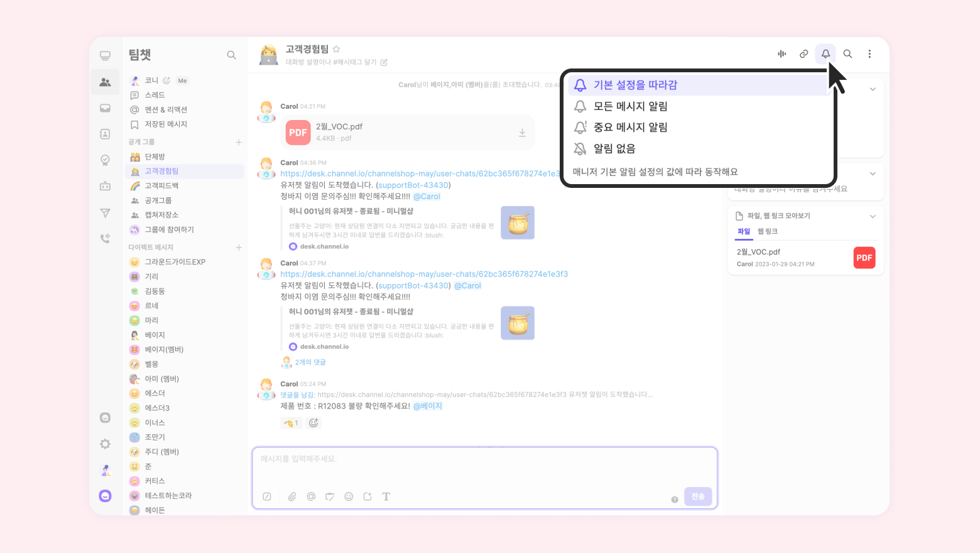Image resolution: width=980 pixels, height=553 pixels.
Task: Download the 2월_VOC.pdf attachment
Action: click(x=522, y=133)
